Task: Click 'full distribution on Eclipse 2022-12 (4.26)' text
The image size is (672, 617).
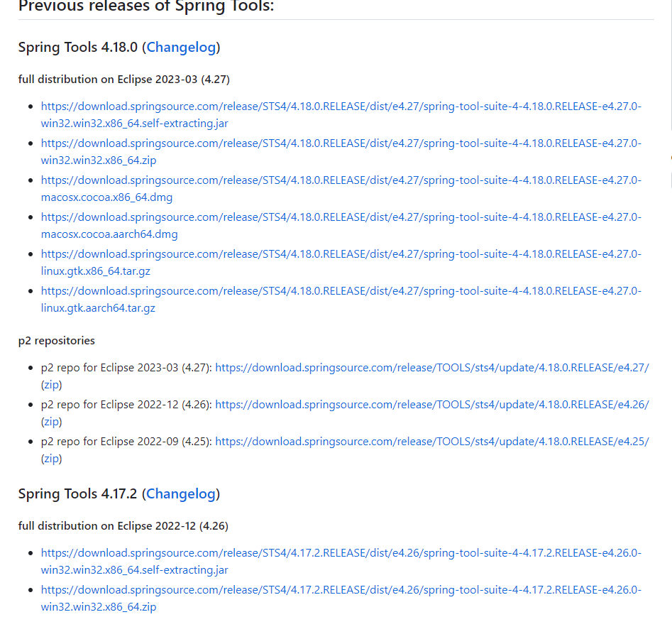Action: (x=123, y=526)
